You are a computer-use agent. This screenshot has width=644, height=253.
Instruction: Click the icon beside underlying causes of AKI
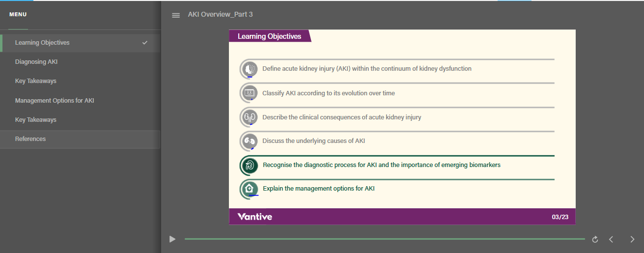[x=250, y=141]
